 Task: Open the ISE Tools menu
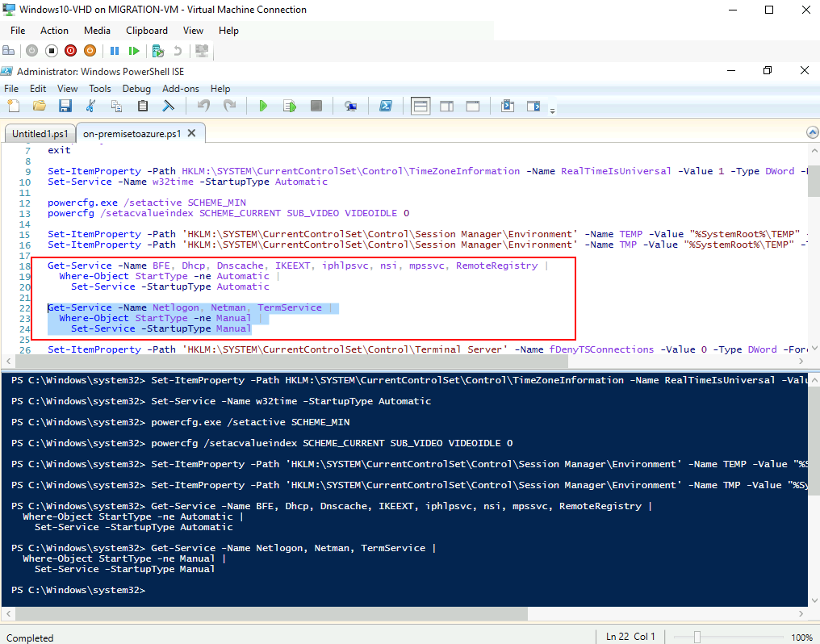coord(100,89)
